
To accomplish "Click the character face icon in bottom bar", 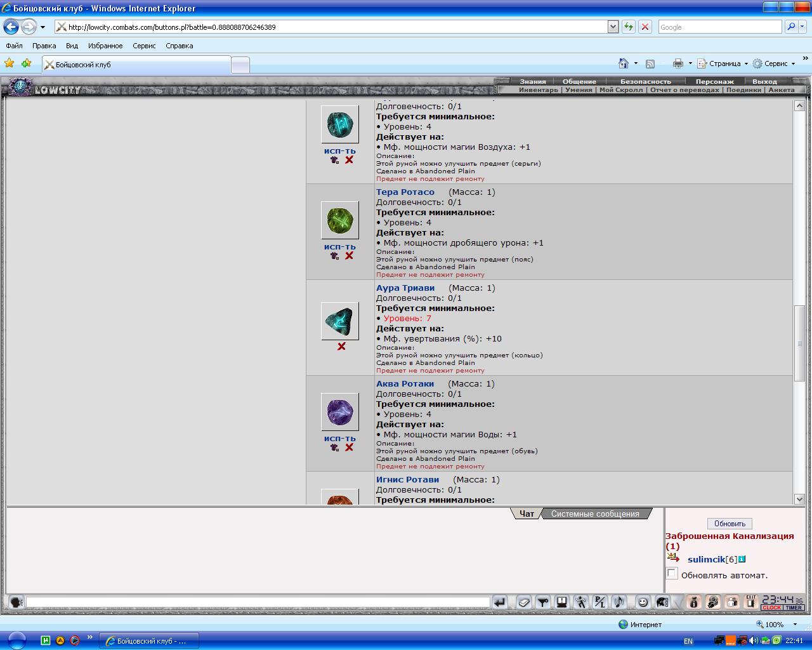I will [713, 602].
